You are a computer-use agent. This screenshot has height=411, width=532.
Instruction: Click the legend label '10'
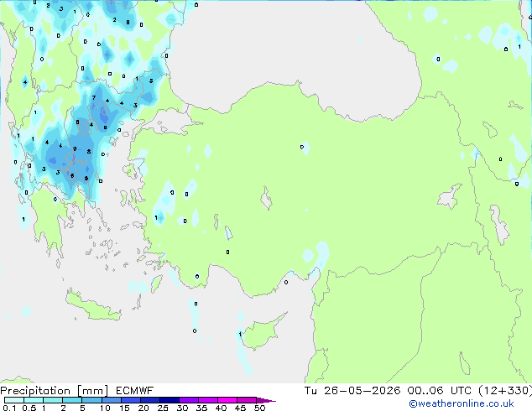point(105,408)
